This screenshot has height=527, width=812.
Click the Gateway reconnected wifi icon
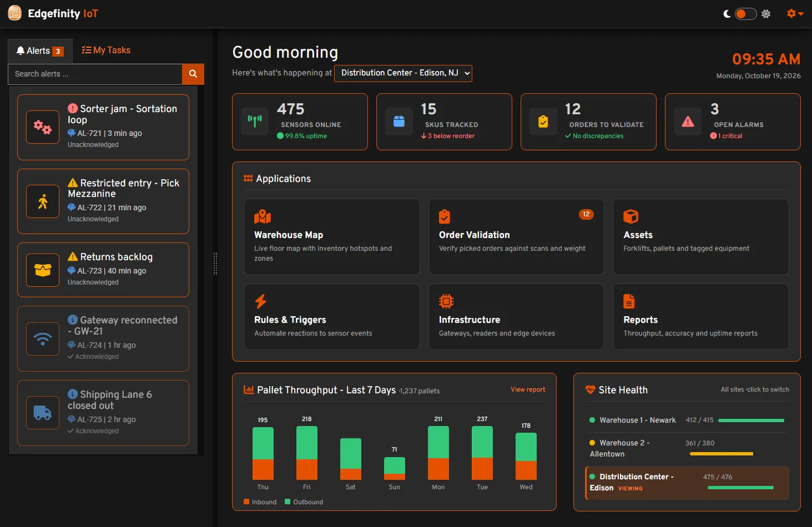click(x=43, y=338)
